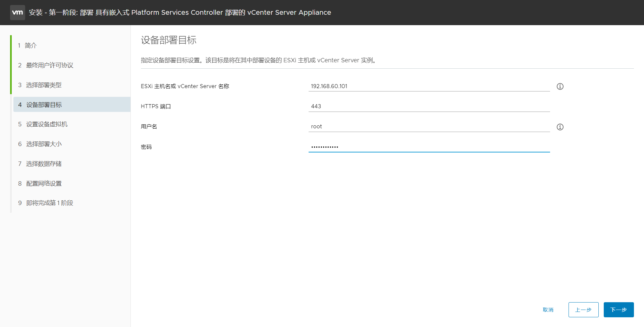The height and width of the screenshot is (327, 644).
Task: Select step 4 设备部署目标
Action: tap(72, 105)
